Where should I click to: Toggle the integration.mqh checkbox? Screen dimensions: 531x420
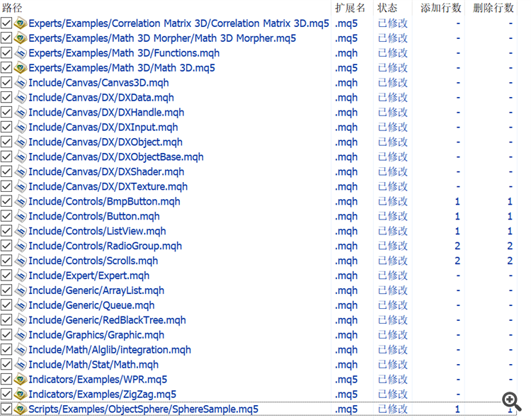coord(6,350)
